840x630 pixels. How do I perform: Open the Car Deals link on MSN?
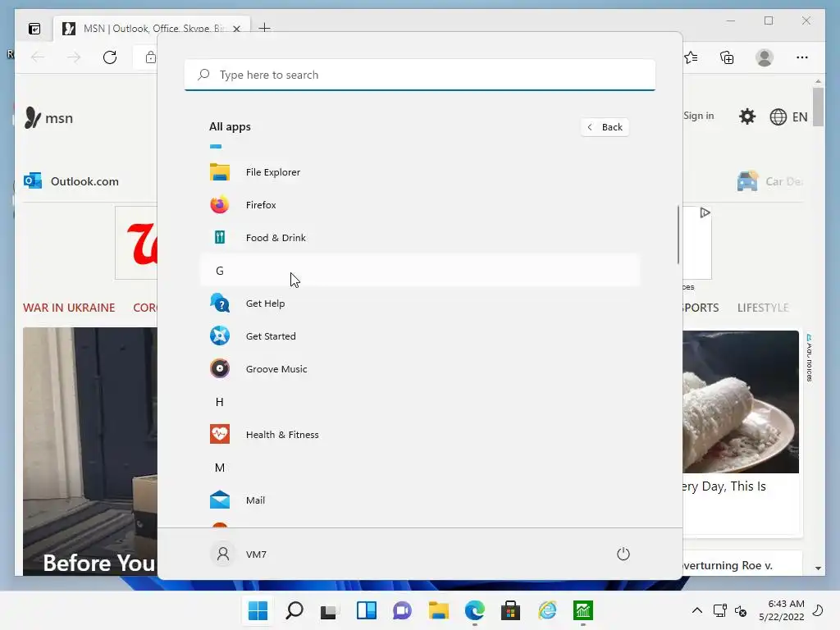pyautogui.click(x=770, y=181)
